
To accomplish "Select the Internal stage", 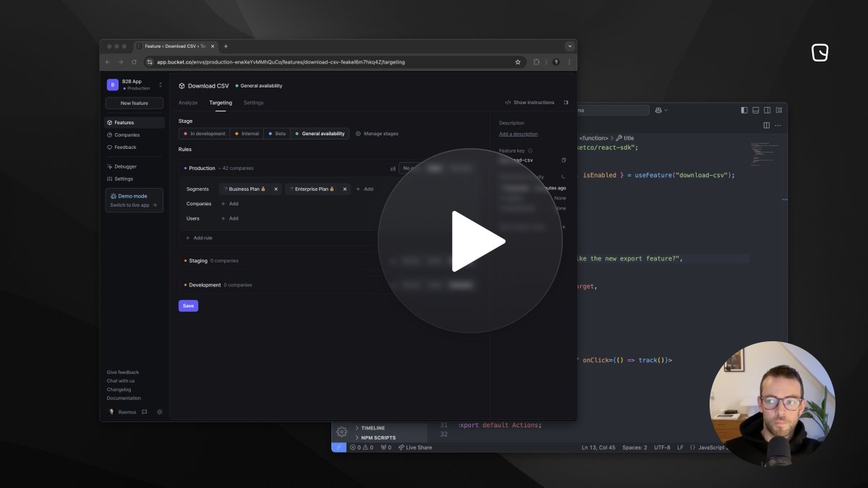I will [247, 134].
